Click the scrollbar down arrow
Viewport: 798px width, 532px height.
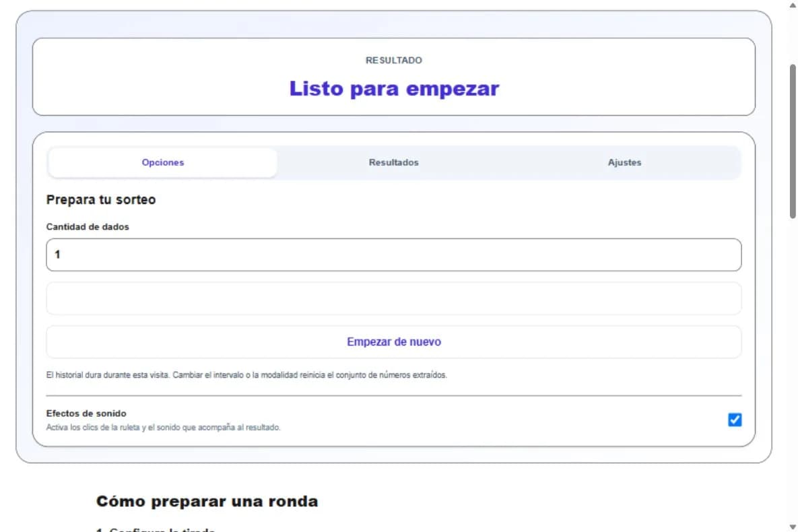coord(793,527)
